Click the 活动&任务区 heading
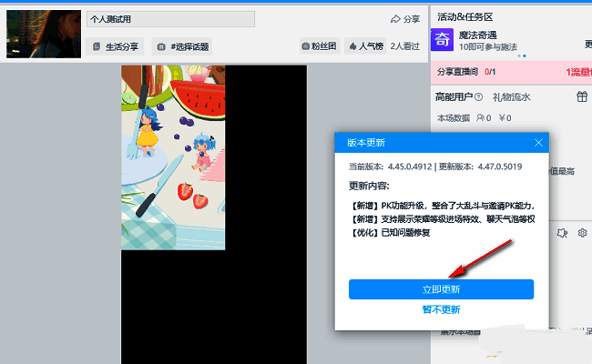This screenshot has height=364, width=592. 464,16
